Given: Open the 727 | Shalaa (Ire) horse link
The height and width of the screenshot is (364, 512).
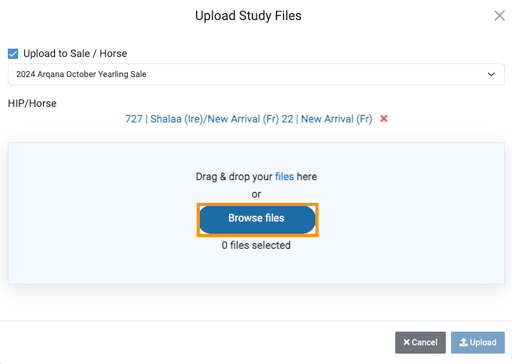Looking at the screenshot, I should pyautogui.click(x=248, y=119).
